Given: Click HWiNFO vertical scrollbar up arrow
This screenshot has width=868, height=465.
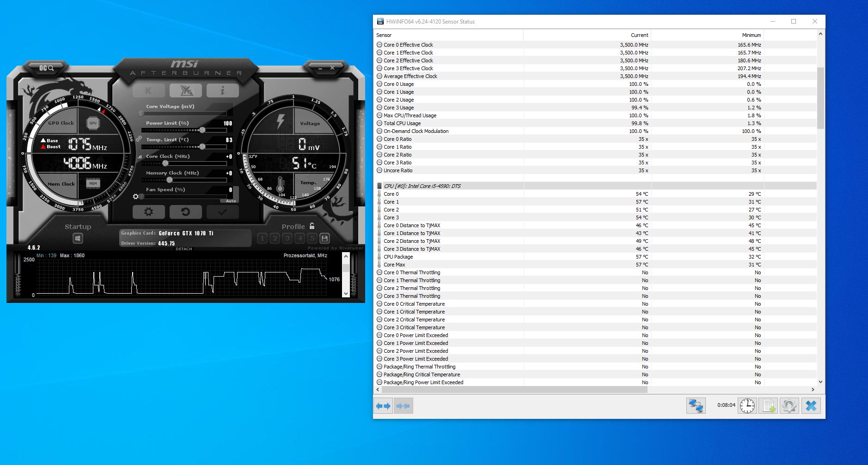Looking at the screenshot, I should pos(820,34).
